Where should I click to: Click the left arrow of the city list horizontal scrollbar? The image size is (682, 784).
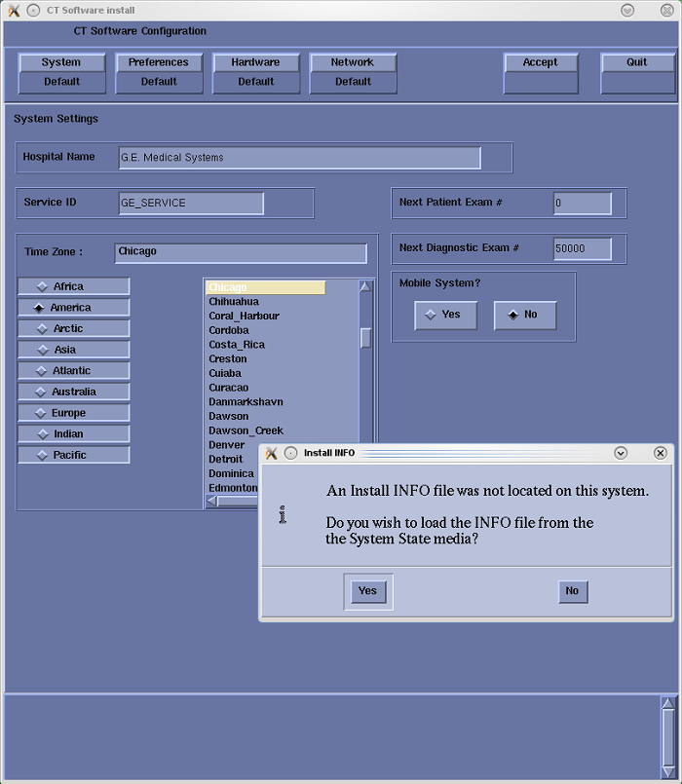(212, 501)
